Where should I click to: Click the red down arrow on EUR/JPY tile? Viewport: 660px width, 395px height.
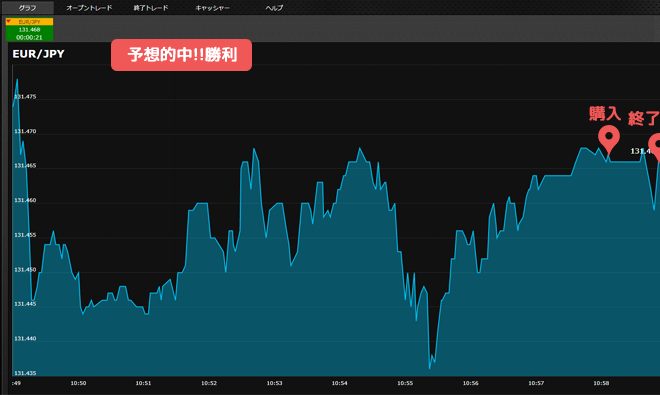8,21
